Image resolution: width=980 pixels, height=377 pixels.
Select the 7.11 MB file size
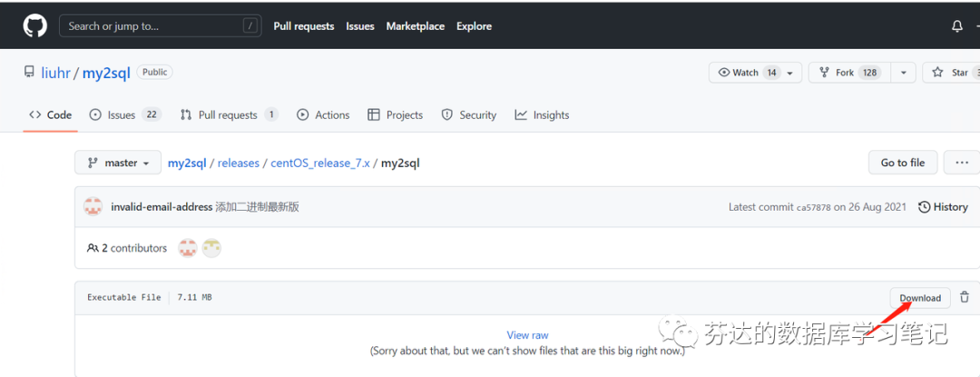[x=194, y=298]
